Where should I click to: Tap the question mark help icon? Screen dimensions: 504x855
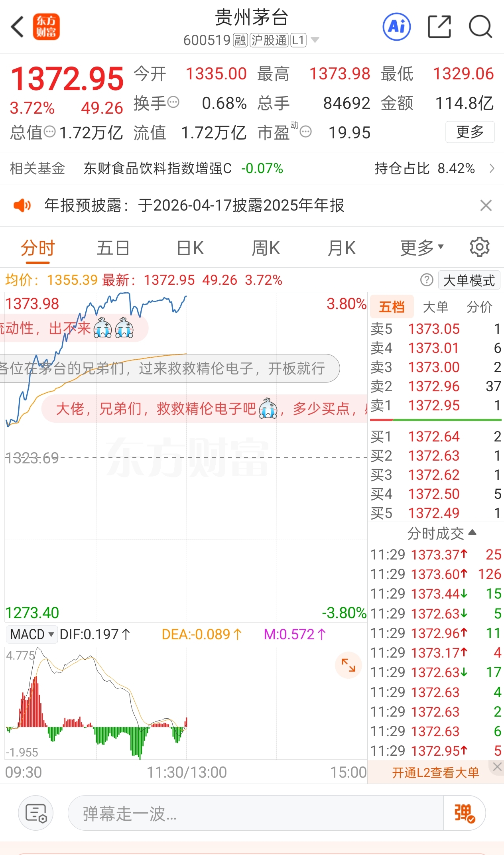click(427, 280)
